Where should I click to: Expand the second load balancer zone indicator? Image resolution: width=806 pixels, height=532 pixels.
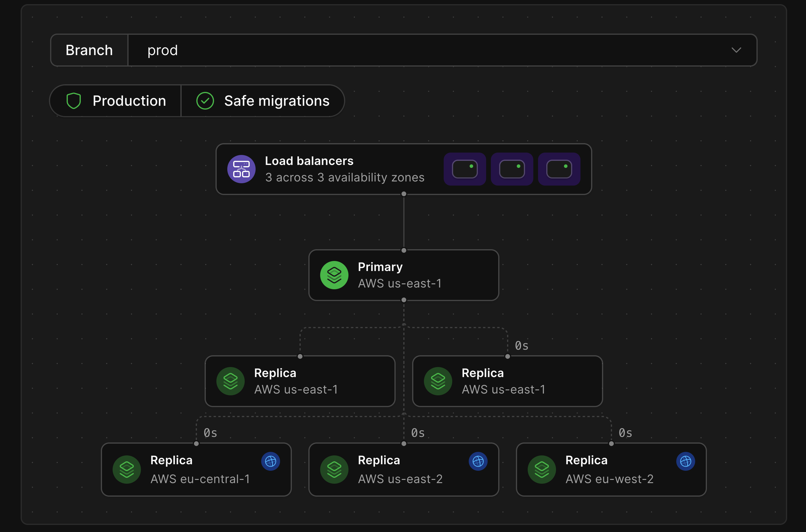click(x=512, y=169)
